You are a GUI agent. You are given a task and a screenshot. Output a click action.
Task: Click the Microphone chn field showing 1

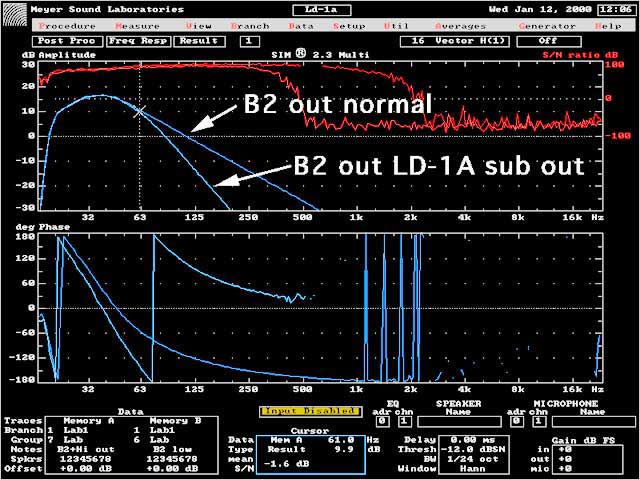coord(538,421)
